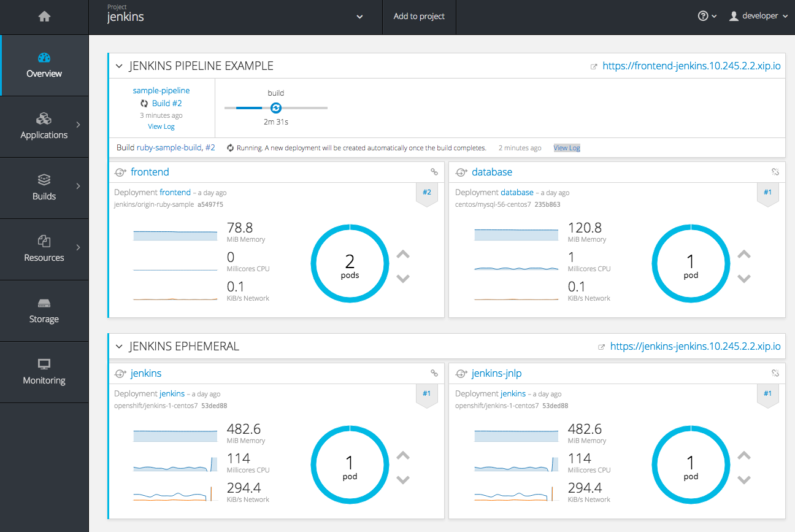Click the broken link icon on the database panel
The height and width of the screenshot is (532, 795).
point(775,172)
